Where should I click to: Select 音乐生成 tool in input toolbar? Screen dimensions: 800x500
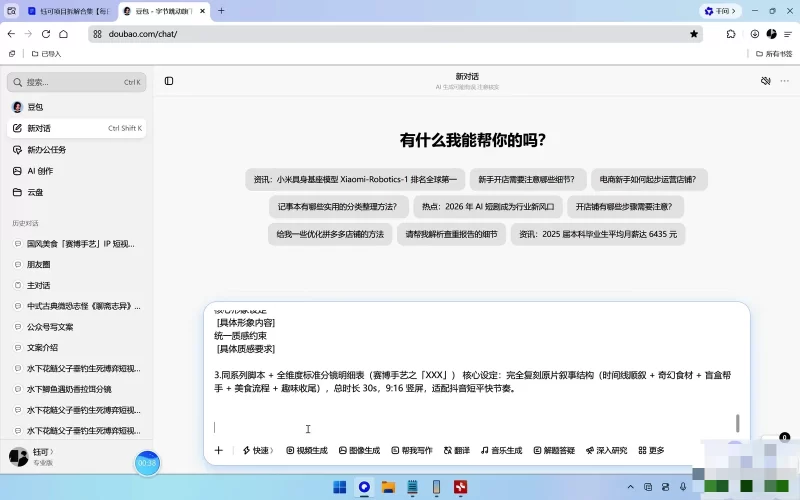502,451
